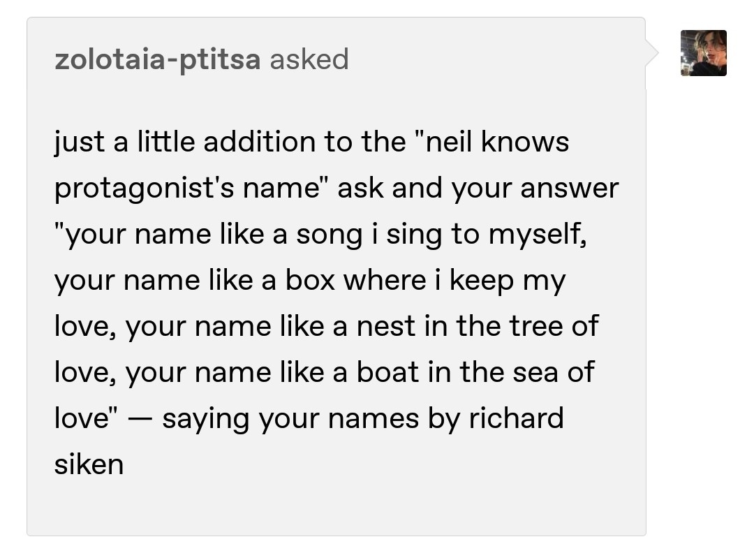Click the phrase "box where i keep my"

[x=426, y=281]
